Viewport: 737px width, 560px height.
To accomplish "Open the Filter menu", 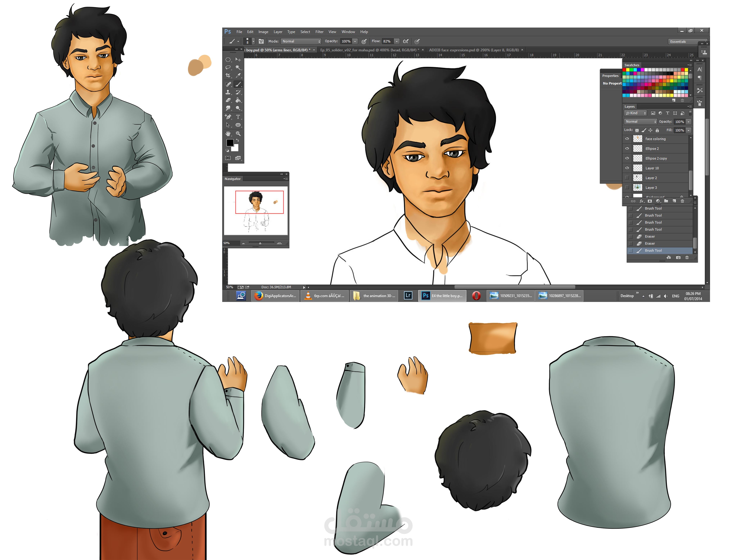I will tap(319, 32).
